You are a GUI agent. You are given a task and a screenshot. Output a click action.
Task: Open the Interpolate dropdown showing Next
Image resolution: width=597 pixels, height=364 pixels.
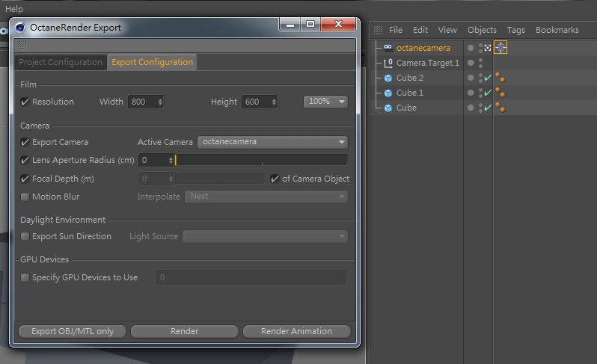(266, 197)
